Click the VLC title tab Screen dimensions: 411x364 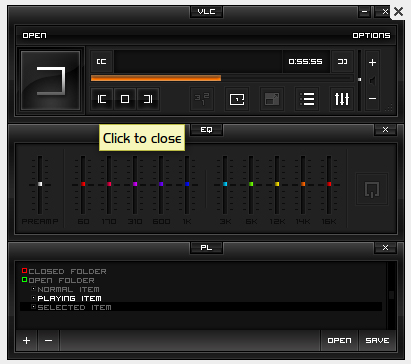click(206, 12)
